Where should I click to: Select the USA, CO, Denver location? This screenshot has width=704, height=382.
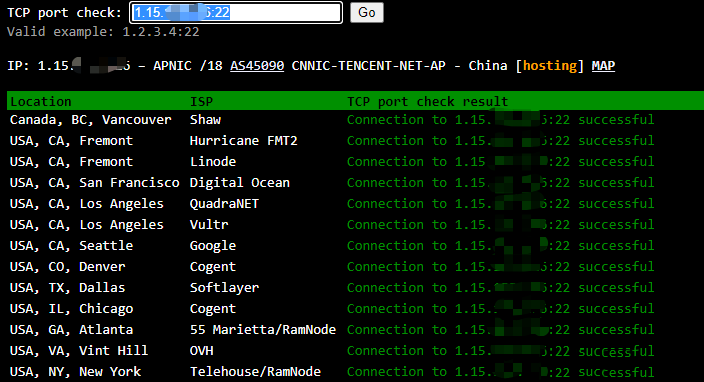point(67,267)
